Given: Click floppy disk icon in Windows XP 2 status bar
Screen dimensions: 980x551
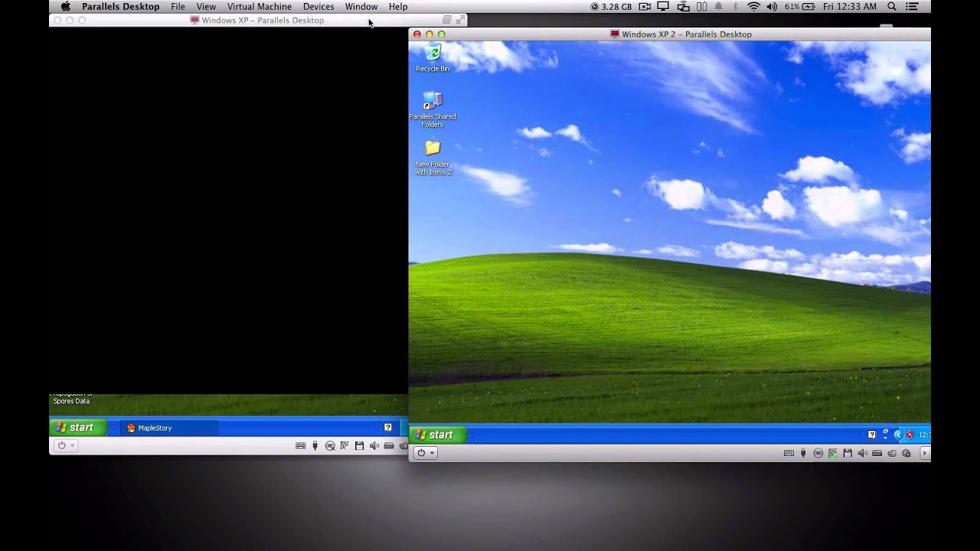Looking at the screenshot, I should click(x=848, y=453).
